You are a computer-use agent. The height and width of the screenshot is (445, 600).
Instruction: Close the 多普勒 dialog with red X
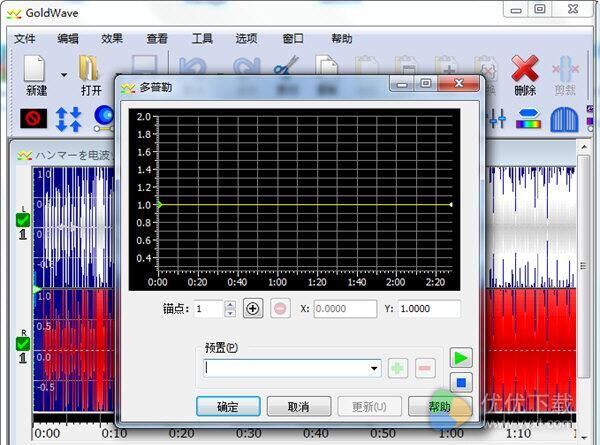pos(459,83)
